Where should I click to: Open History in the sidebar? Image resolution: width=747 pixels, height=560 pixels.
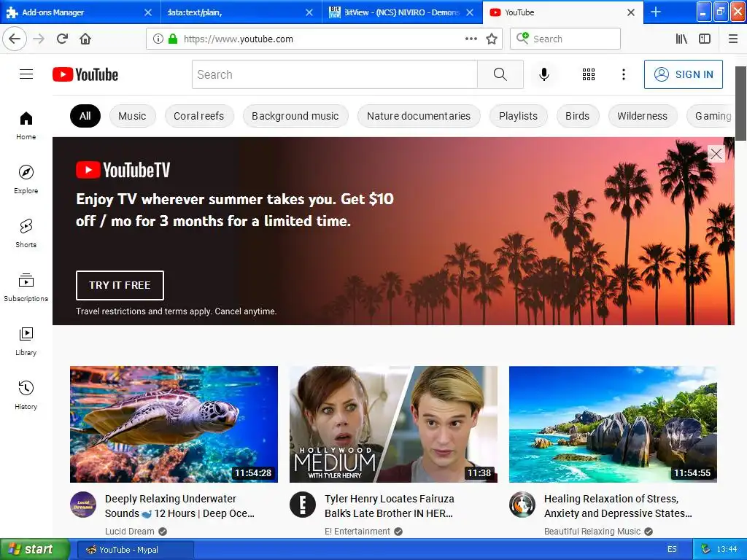coord(26,395)
